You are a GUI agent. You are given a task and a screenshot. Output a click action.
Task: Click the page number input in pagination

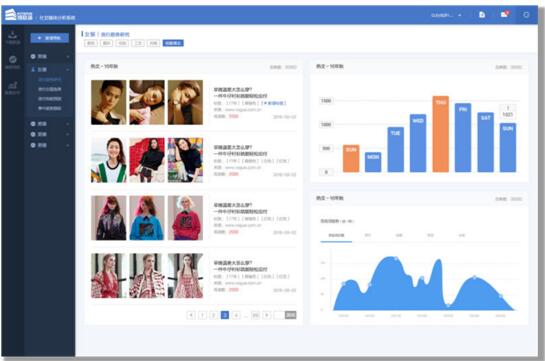point(278,315)
